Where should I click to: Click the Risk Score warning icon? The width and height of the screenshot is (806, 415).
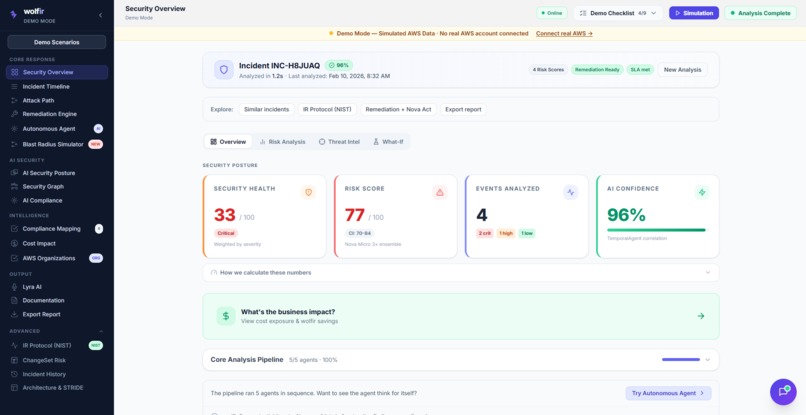(439, 192)
